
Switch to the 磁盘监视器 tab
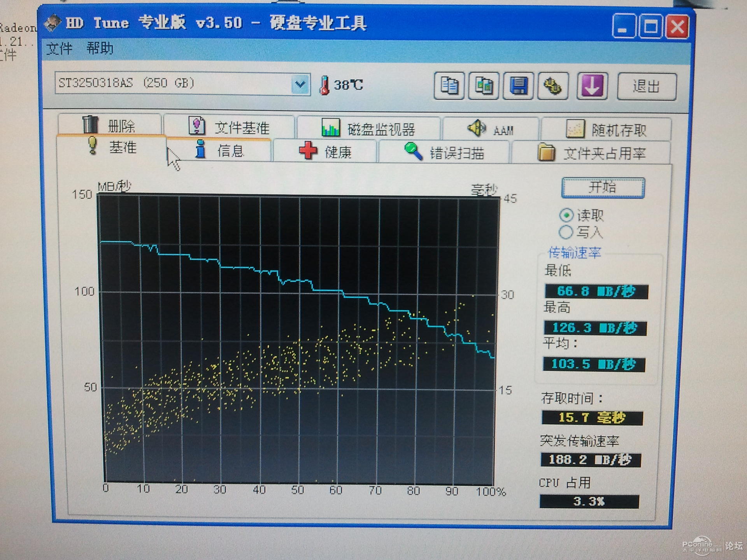point(368,128)
